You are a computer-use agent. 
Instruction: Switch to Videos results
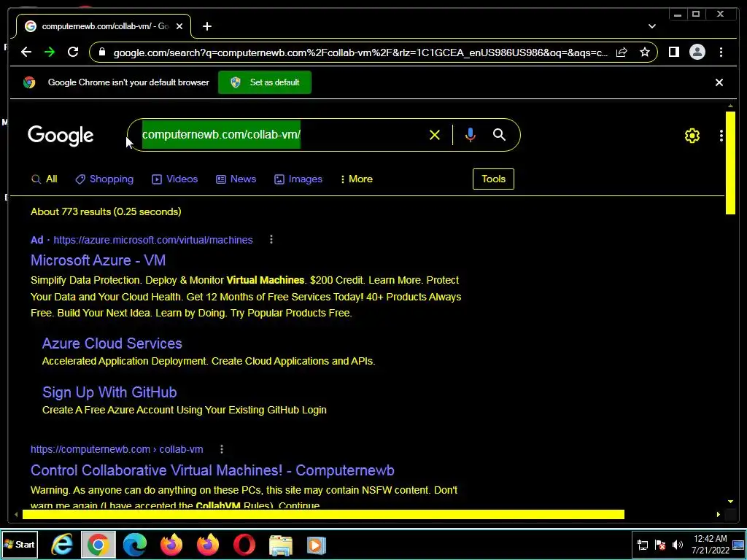click(x=174, y=179)
